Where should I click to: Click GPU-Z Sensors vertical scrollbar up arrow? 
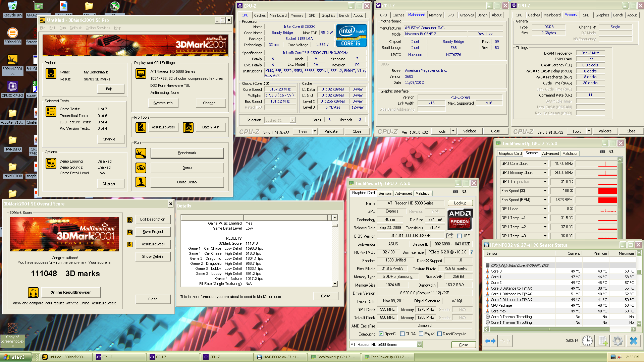coord(620,160)
